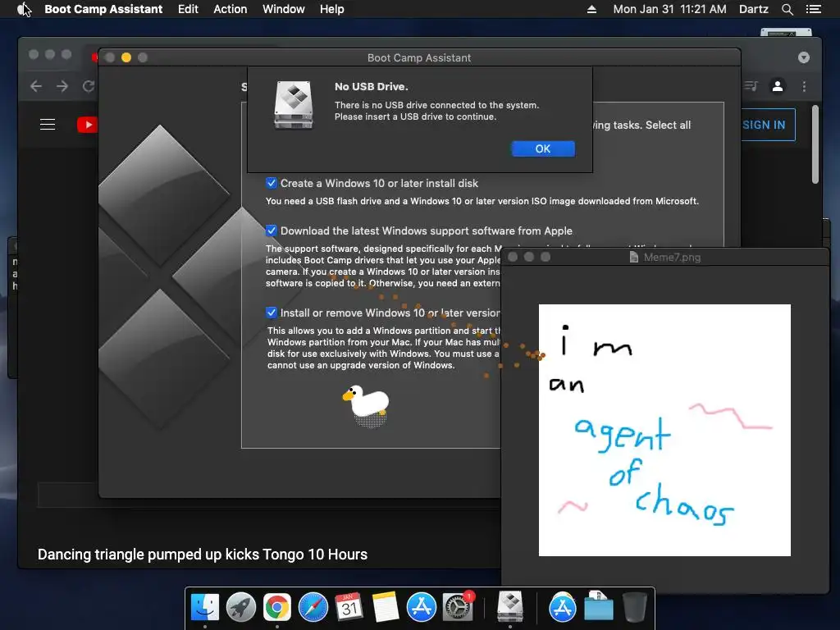Open Google Chrome from the Dock

tap(277, 608)
